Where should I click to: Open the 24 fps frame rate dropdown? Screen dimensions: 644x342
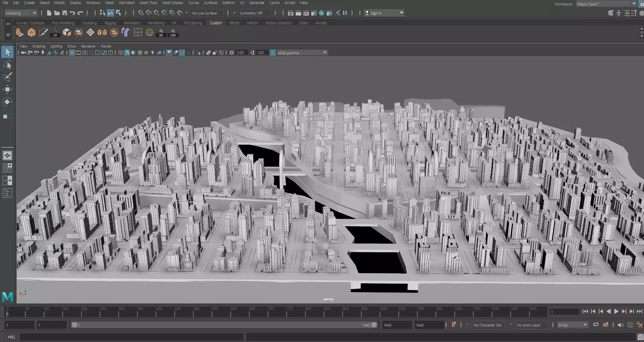(572, 325)
